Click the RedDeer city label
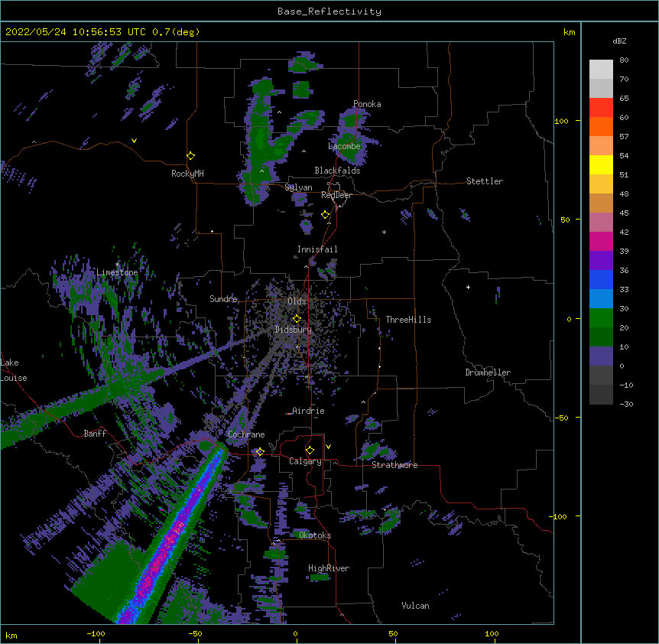This screenshot has width=659, height=644. [x=336, y=195]
